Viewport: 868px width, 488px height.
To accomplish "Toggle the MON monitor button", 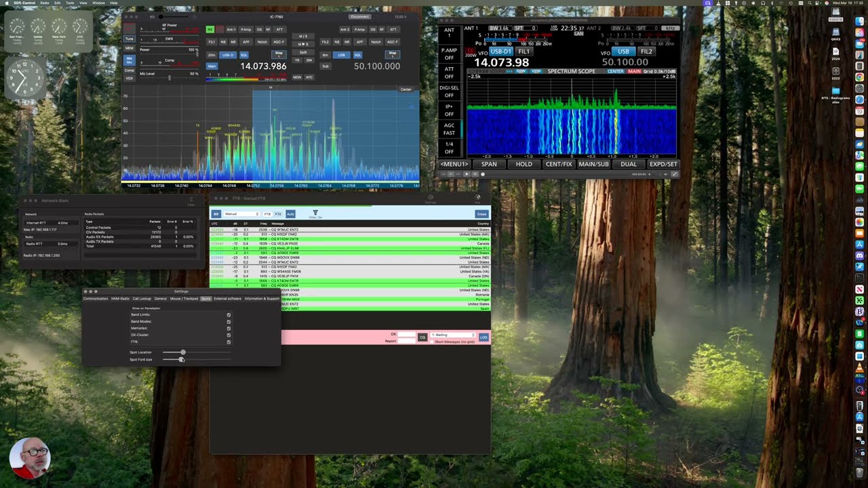I will click(x=297, y=77).
